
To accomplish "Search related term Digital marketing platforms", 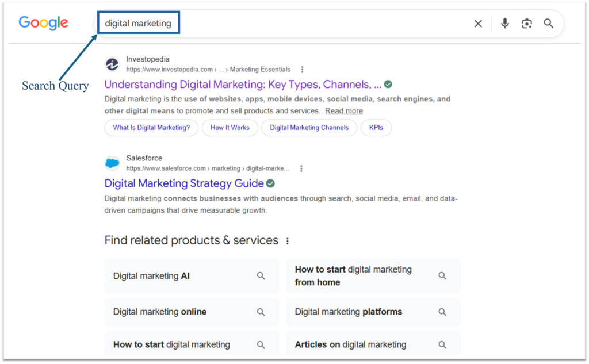I will [x=373, y=312].
